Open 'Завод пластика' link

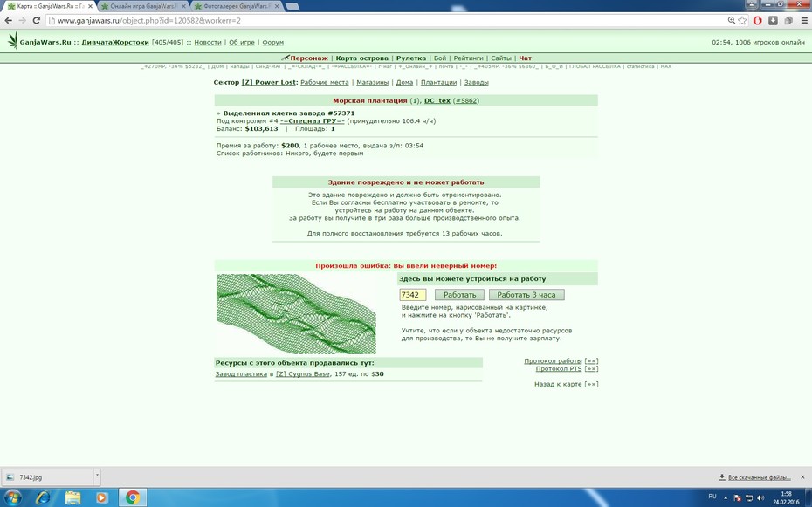pos(241,374)
